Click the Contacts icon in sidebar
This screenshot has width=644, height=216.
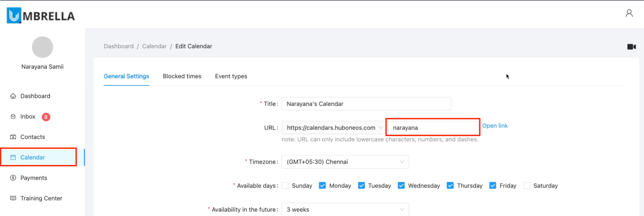coord(13,137)
